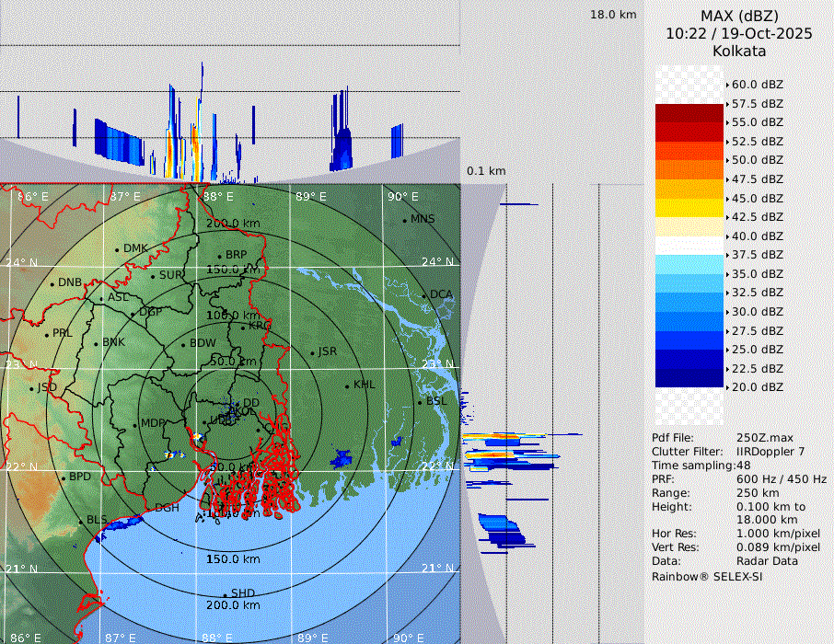
Task: Click dark red swatch below 57.5 dBZ
Action: coord(689,113)
